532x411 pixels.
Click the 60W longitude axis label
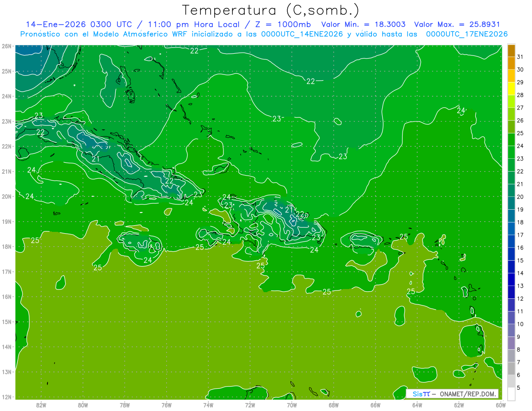click(x=501, y=405)
